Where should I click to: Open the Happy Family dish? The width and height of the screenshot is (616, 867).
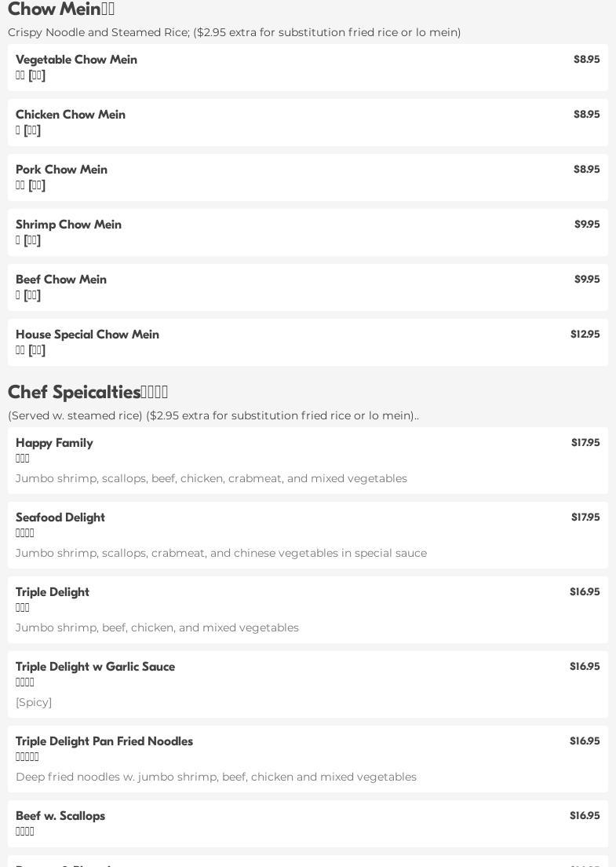click(54, 443)
